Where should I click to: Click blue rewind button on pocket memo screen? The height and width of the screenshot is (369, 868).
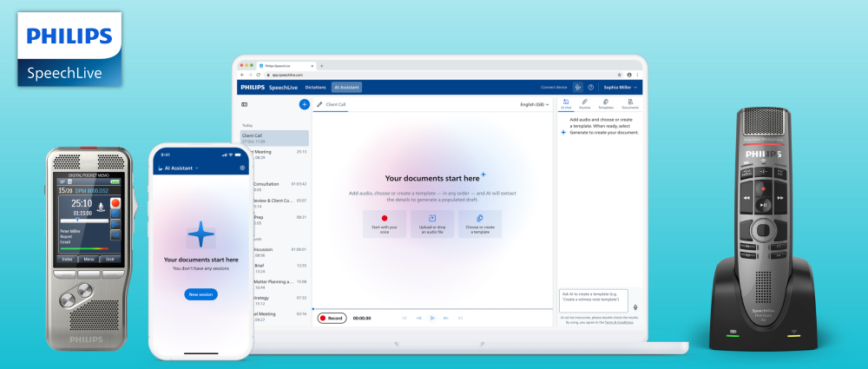pyautogui.click(x=115, y=235)
